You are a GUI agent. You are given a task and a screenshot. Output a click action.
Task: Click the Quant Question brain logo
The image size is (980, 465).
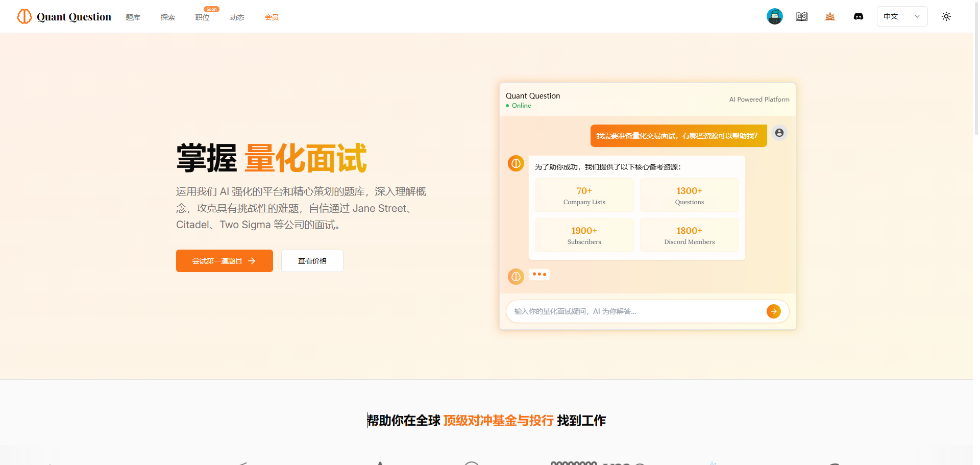point(24,16)
